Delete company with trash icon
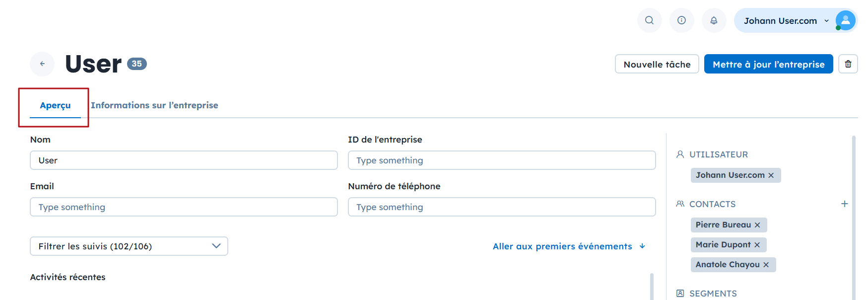The height and width of the screenshot is (300, 868). click(x=848, y=64)
